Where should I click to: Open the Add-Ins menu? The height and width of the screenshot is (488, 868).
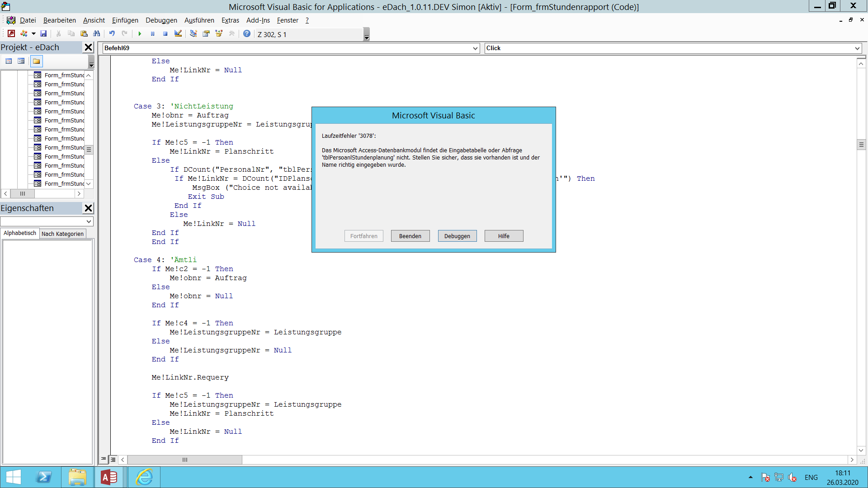(258, 20)
